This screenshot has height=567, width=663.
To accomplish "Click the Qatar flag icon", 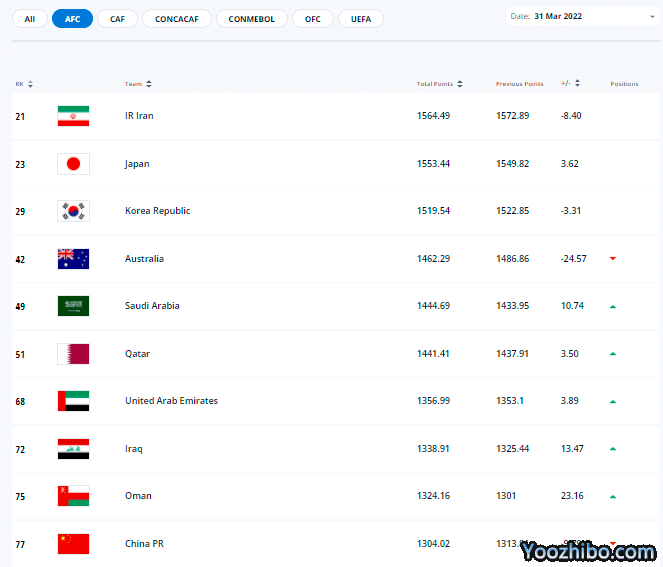I will pyautogui.click(x=73, y=354).
